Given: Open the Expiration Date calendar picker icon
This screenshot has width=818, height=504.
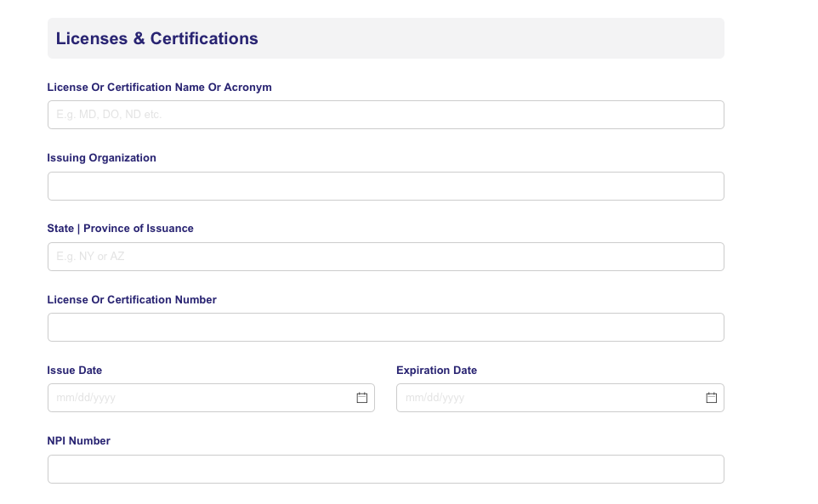Looking at the screenshot, I should point(711,398).
